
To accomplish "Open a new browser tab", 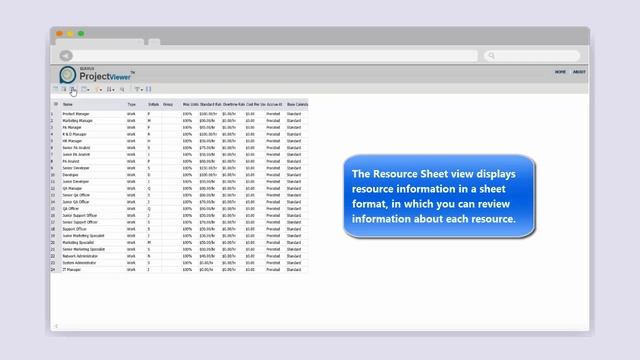I will (154, 42).
